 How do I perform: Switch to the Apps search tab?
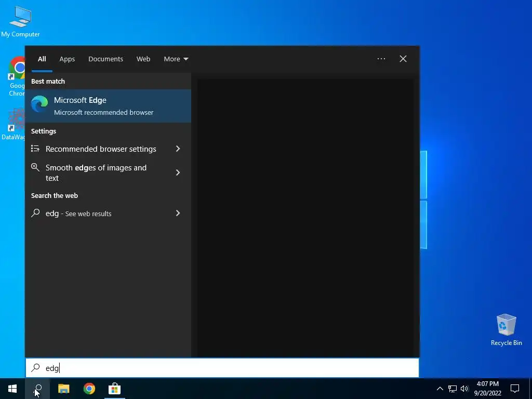(67, 59)
